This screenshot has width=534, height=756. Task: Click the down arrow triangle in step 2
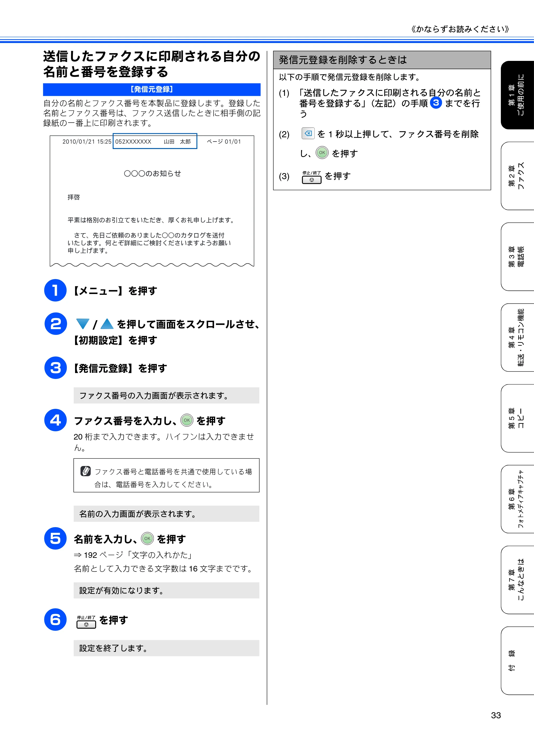(83, 324)
